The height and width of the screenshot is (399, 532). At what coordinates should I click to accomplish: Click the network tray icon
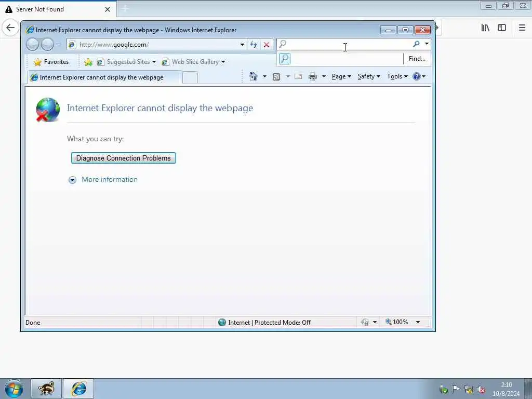pos(469,390)
